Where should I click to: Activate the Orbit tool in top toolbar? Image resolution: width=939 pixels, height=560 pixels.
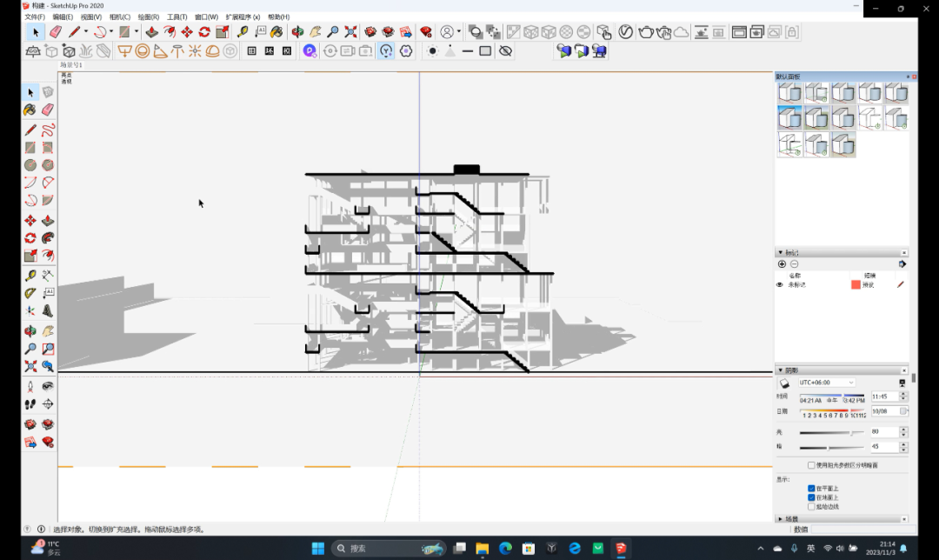[x=297, y=32]
